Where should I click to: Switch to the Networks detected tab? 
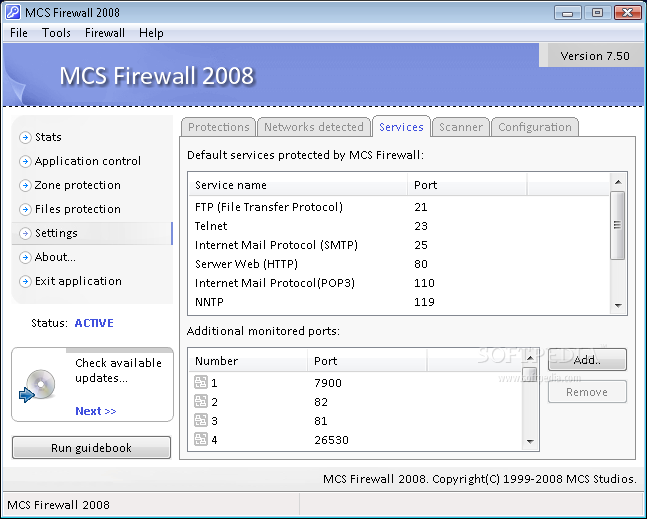pos(314,127)
